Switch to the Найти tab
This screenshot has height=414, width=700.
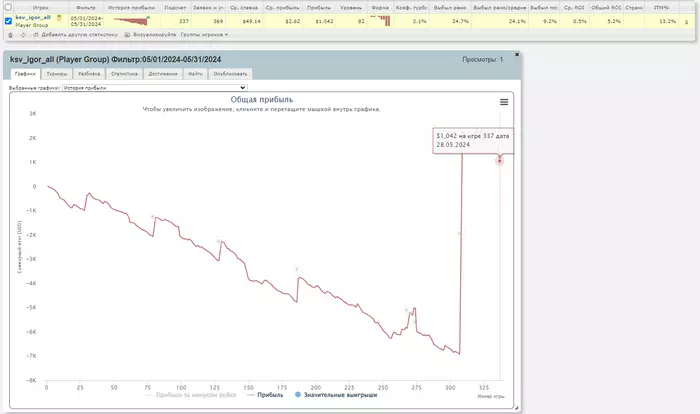pos(195,74)
